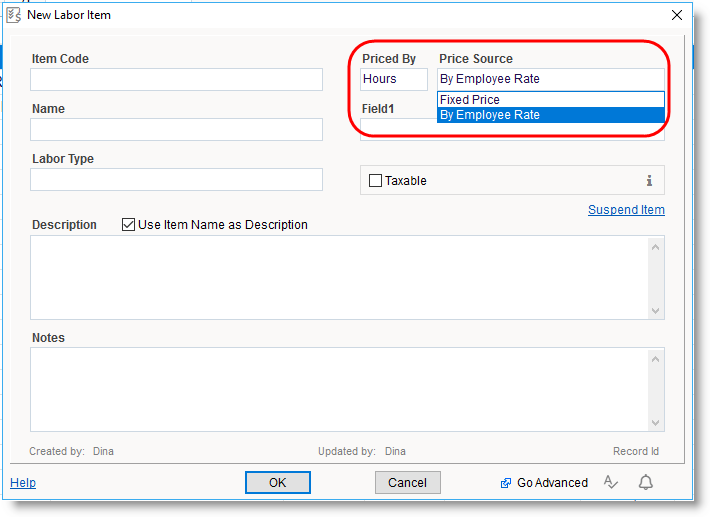710x517 pixels.
Task: Click the Go Advanced button
Action: [x=544, y=483]
